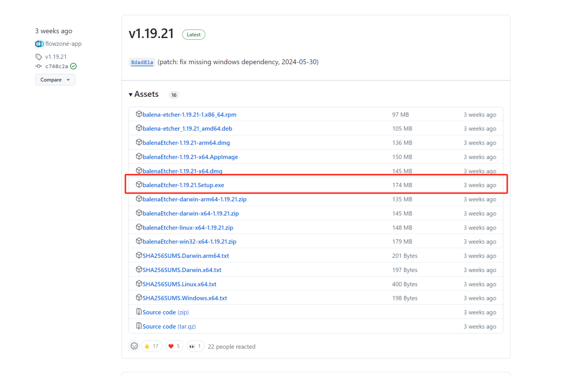Click the flowzone-app avatar icon
This screenshot has width=588, height=376.
click(x=39, y=44)
